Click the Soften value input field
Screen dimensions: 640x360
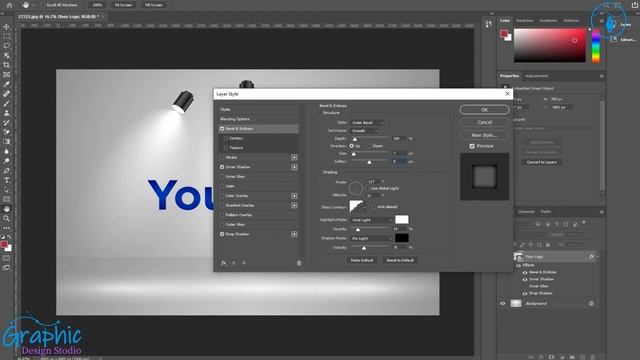tap(399, 162)
